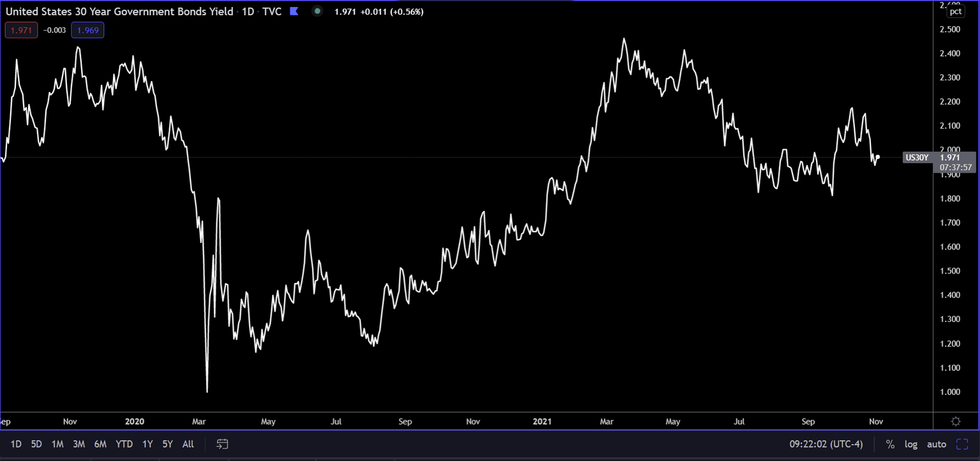This screenshot has width=980, height=461.
Task: Toggle the auto scale
Action: click(936, 444)
